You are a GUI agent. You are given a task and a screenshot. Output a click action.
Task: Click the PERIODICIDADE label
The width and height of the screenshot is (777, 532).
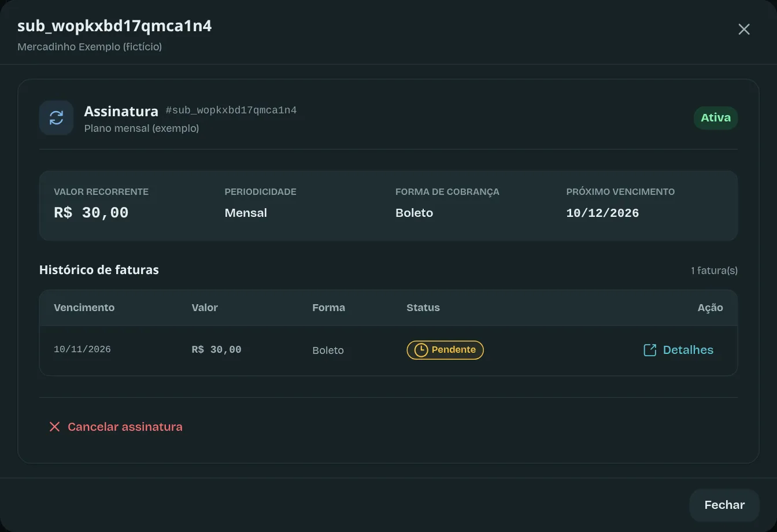tap(261, 192)
